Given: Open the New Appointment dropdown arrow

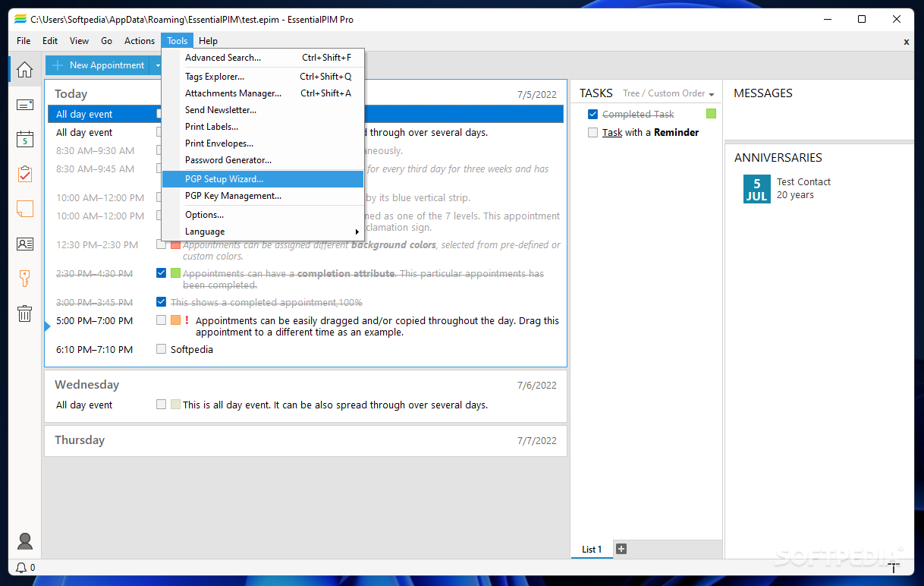Looking at the screenshot, I should (x=157, y=65).
